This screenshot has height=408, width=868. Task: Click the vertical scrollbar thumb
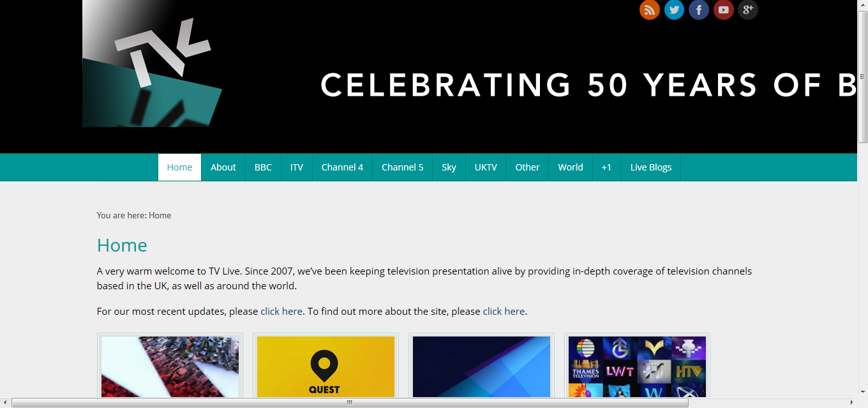point(862,77)
